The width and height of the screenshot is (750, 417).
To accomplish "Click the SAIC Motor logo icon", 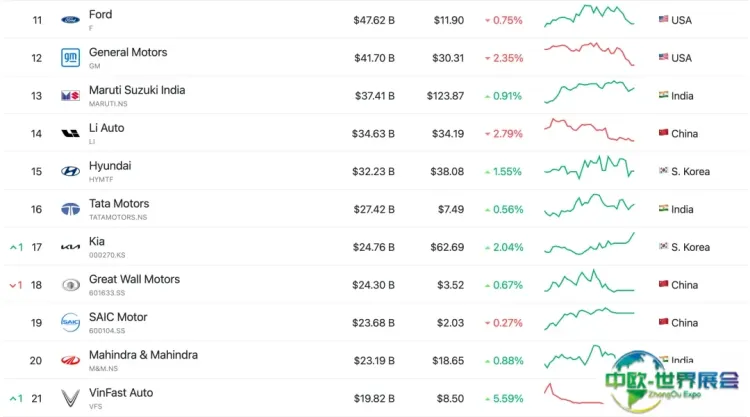I will [70, 322].
